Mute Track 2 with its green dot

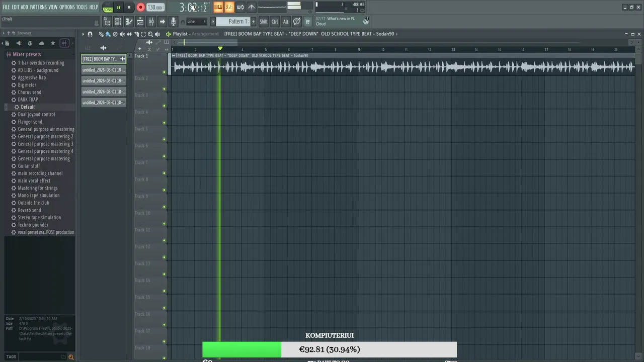[x=164, y=89]
